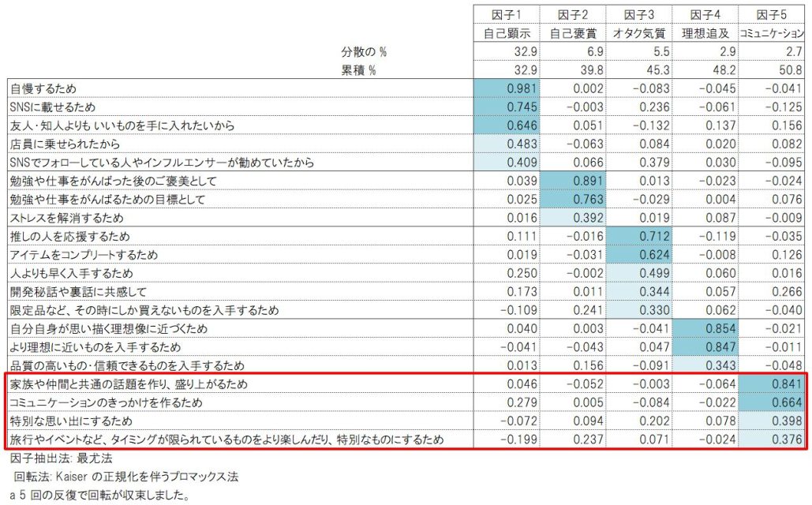Image resolution: width=812 pixels, height=505 pixels.
Task: Click the 自己褒賞 factor label
Action: (573, 33)
